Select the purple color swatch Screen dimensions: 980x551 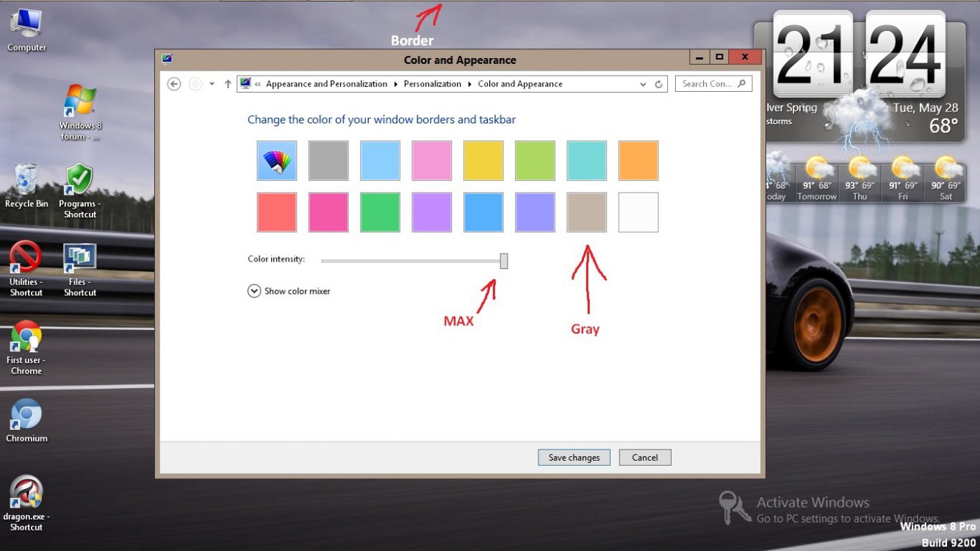[x=432, y=212]
